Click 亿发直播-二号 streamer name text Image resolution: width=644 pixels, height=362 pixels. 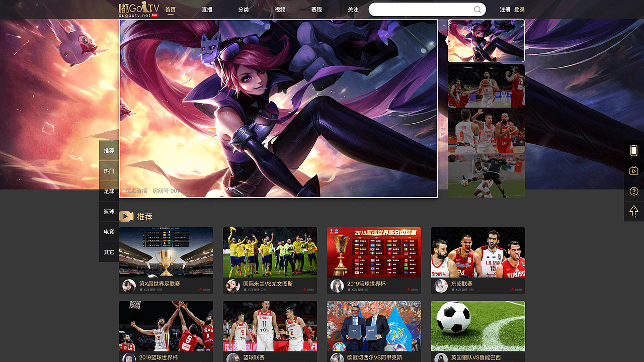pyautogui.click(x=257, y=290)
